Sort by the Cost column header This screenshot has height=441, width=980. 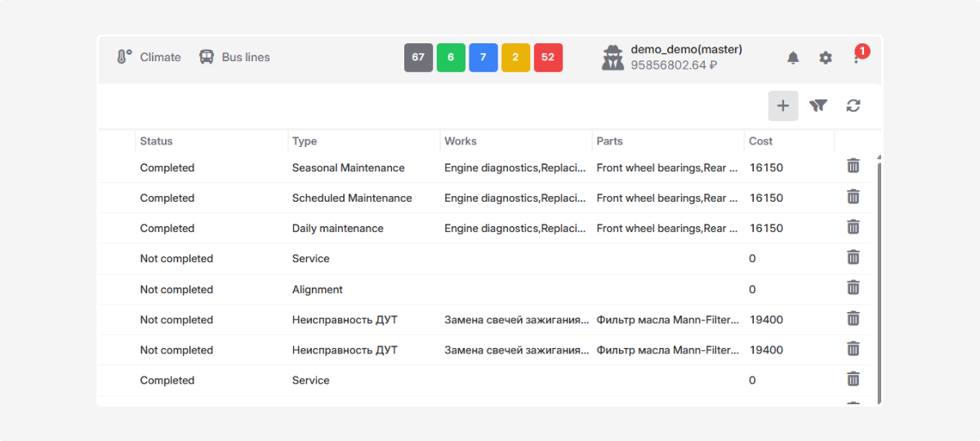pos(761,141)
